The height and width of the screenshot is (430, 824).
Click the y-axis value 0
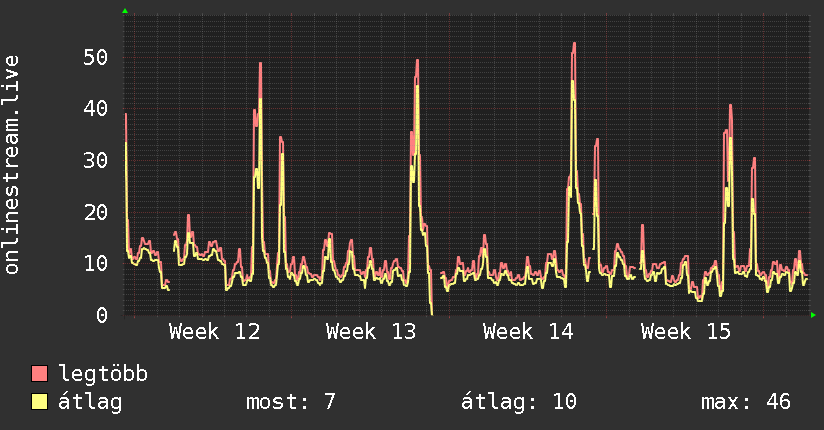[102, 315]
